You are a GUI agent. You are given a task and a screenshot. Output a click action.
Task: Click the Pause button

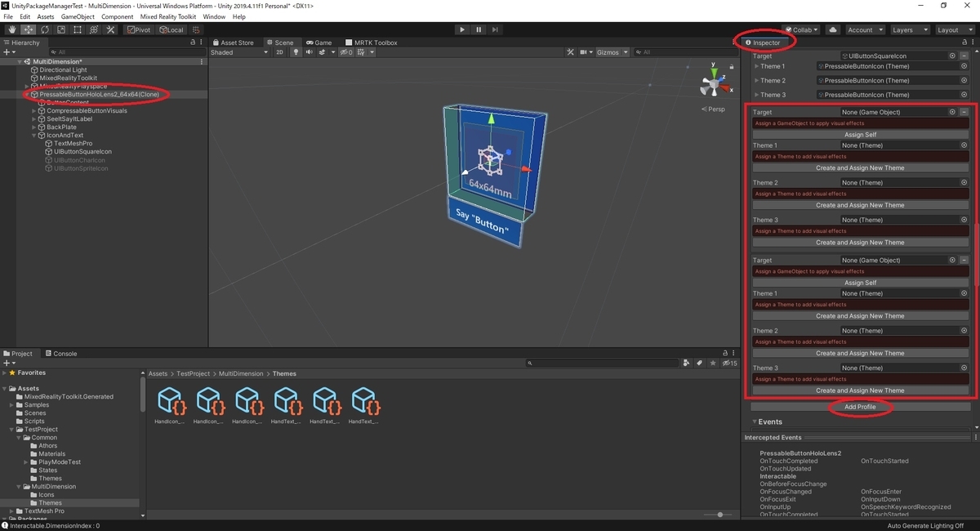479,30
